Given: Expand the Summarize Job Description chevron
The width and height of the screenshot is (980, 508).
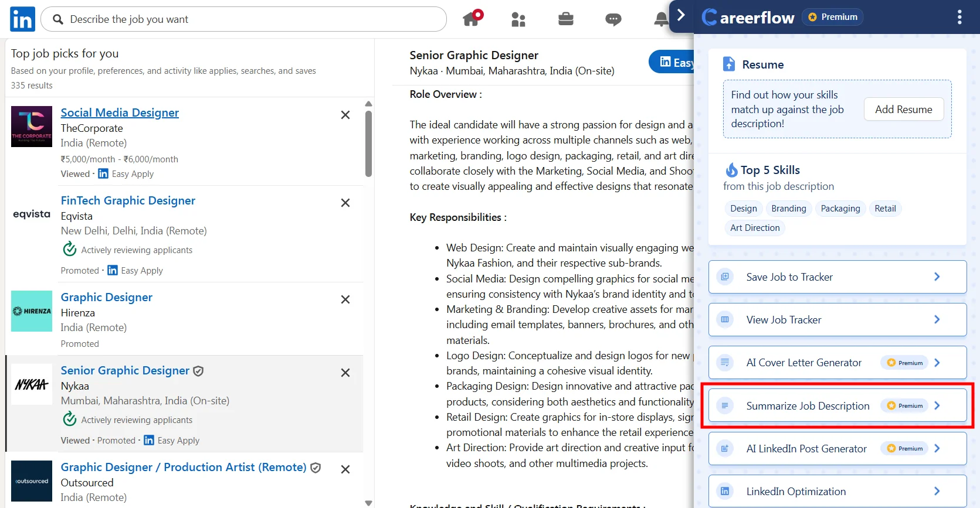Looking at the screenshot, I should [x=937, y=405].
